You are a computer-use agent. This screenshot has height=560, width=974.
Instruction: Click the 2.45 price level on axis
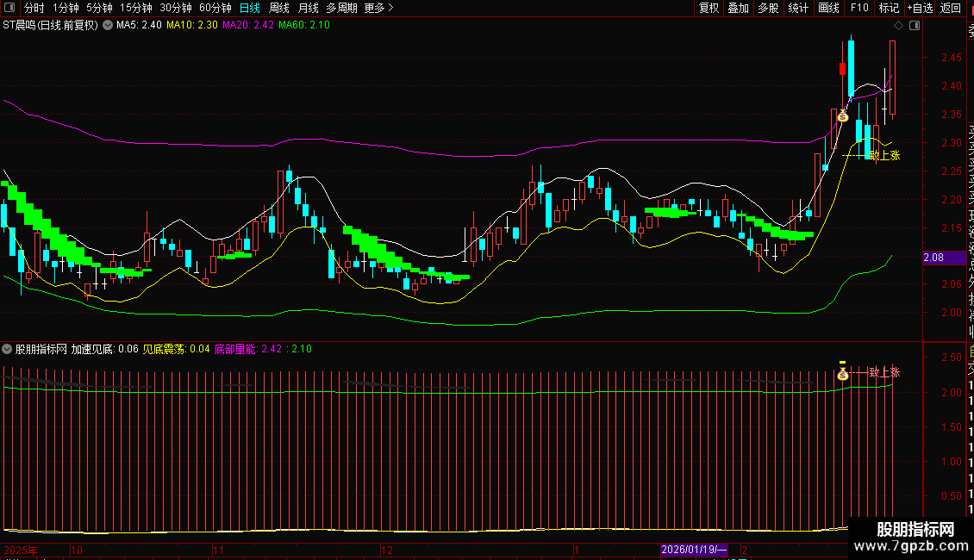point(951,58)
